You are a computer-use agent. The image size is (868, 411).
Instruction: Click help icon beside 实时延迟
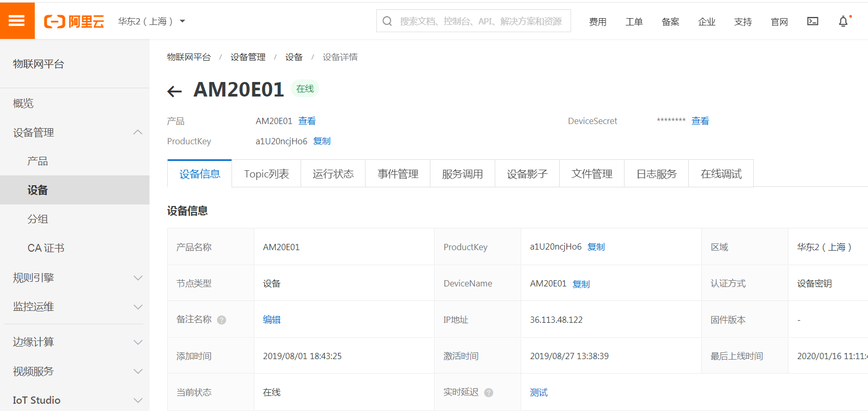pyautogui.click(x=489, y=393)
